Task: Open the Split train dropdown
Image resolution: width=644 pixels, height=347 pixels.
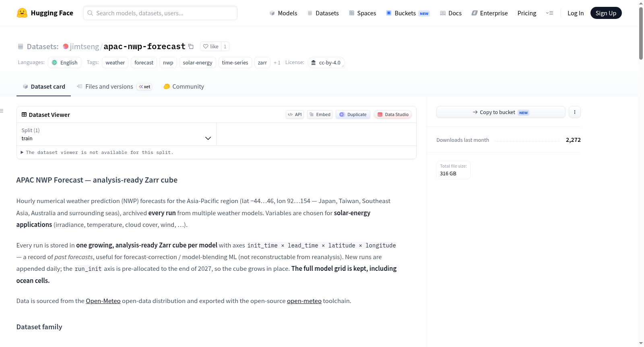Action: coord(116,134)
